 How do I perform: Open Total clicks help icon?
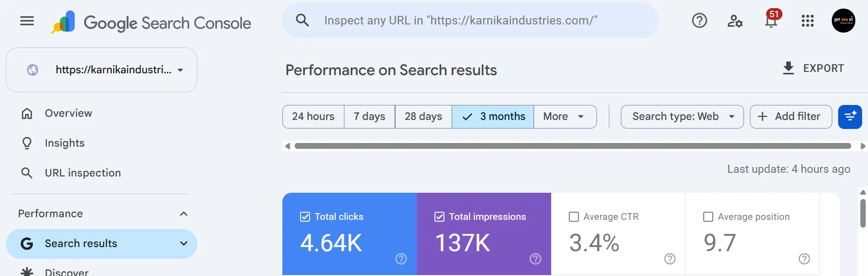401,259
